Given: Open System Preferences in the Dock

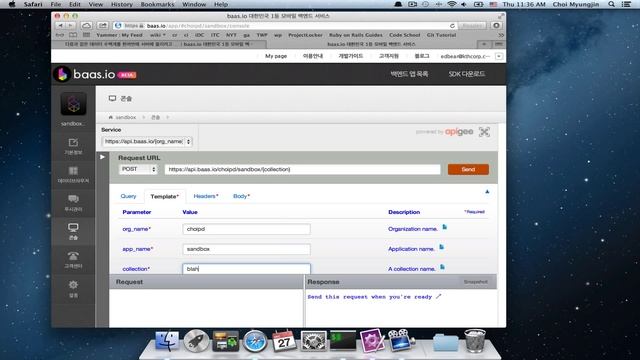Looking at the screenshot, I should pyautogui.click(x=313, y=340).
